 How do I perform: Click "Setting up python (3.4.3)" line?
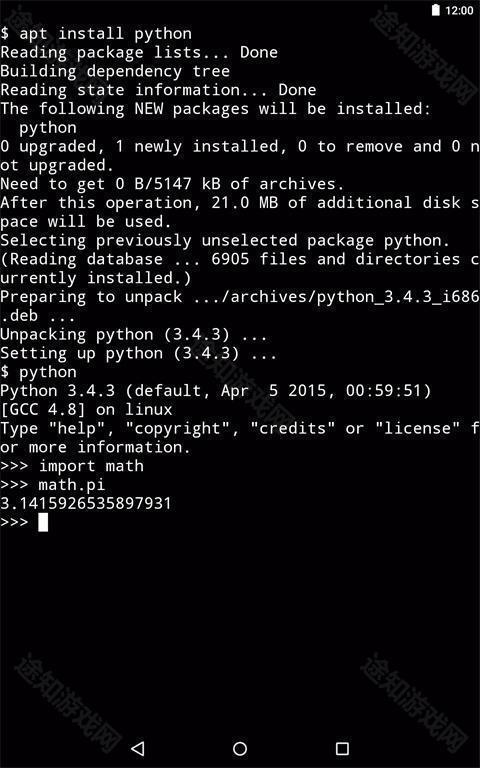(138, 353)
